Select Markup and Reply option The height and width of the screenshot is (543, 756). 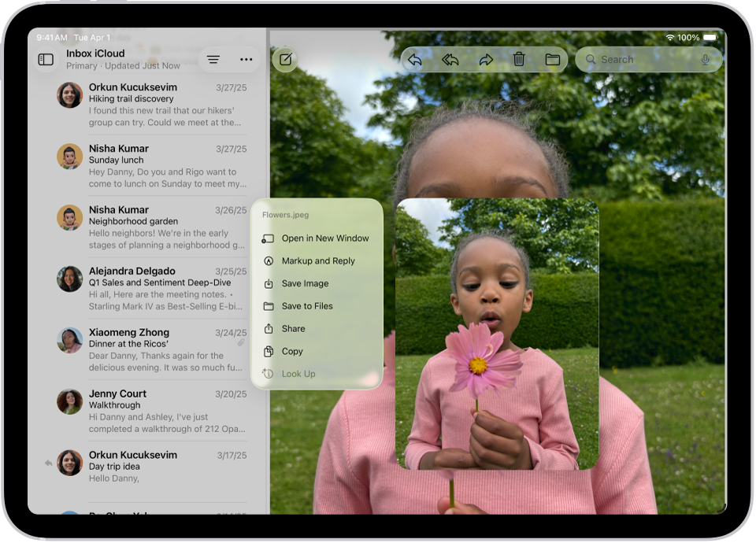(x=318, y=261)
